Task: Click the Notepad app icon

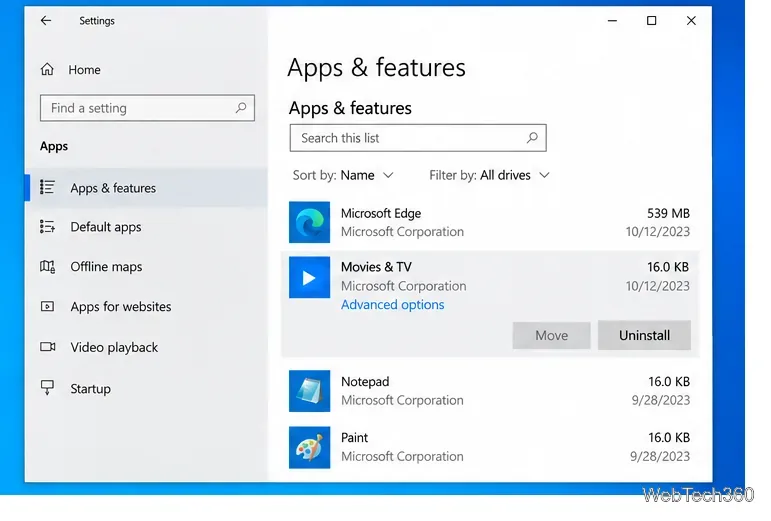Action: point(309,391)
